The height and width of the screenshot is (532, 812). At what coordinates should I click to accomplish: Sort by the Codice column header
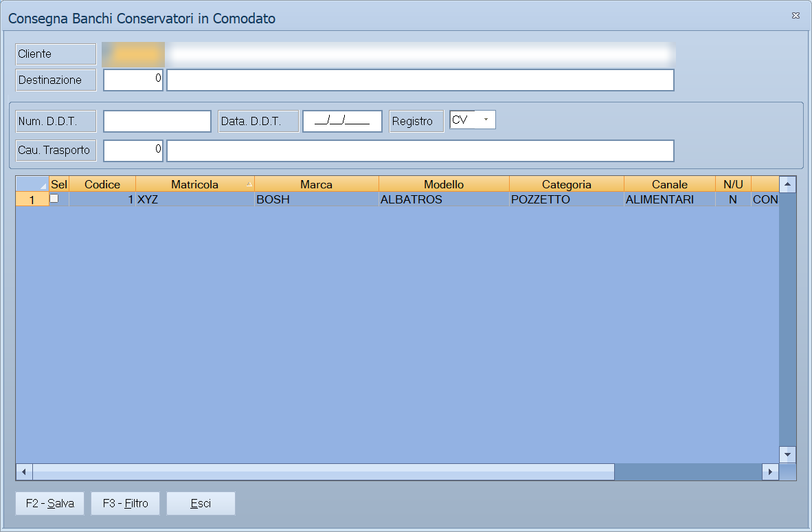pos(102,184)
